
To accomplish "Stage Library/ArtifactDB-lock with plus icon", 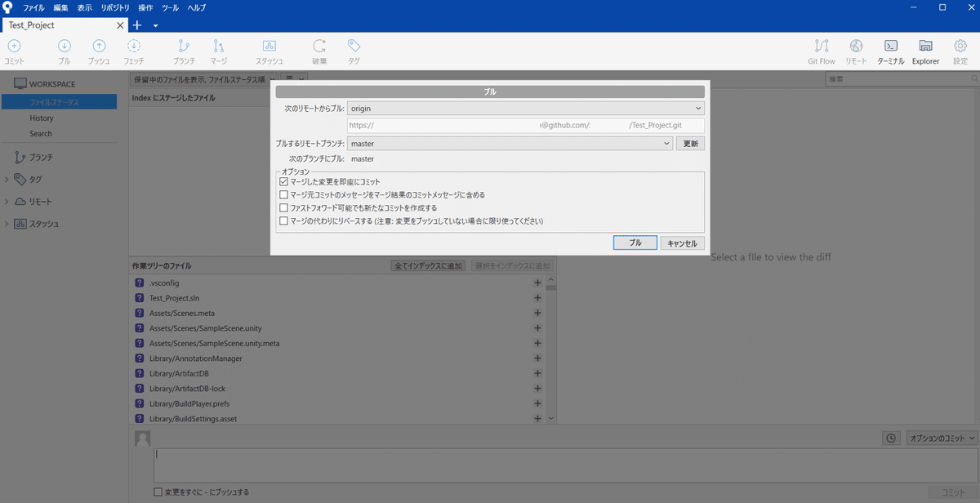I will (537, 389).
